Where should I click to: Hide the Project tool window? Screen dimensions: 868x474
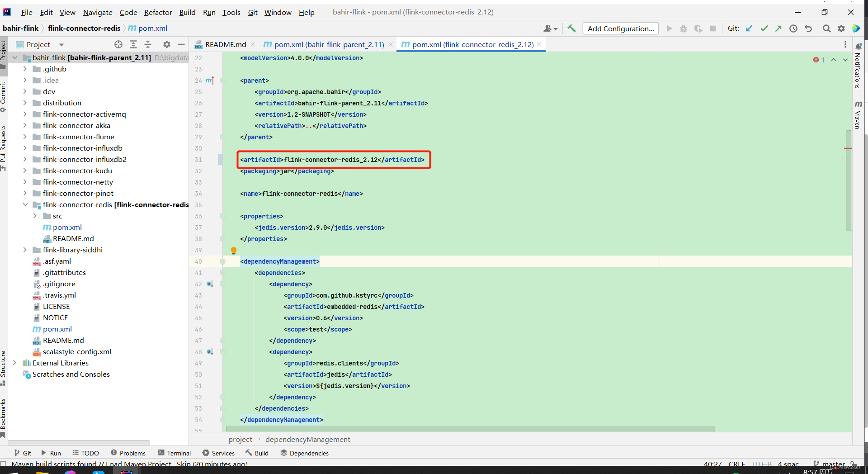181,44
